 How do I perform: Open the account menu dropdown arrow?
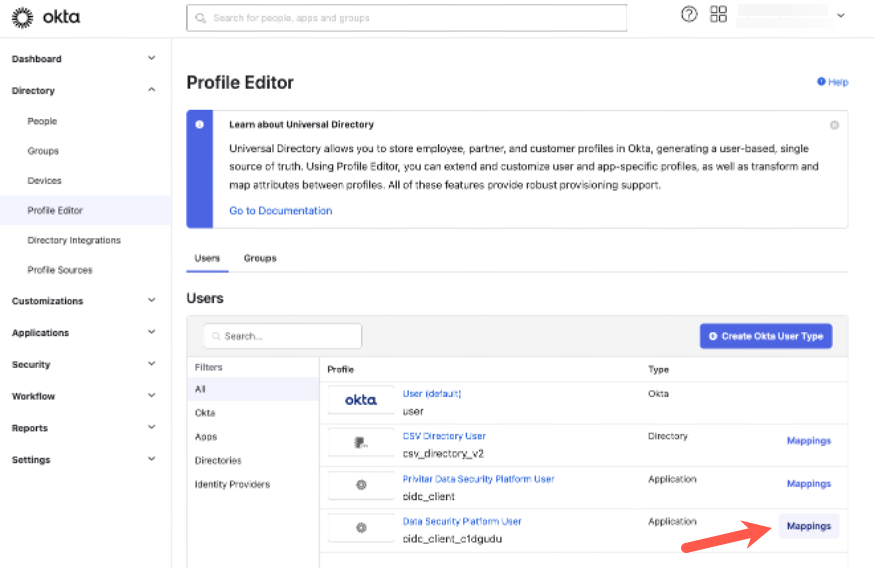841,16
